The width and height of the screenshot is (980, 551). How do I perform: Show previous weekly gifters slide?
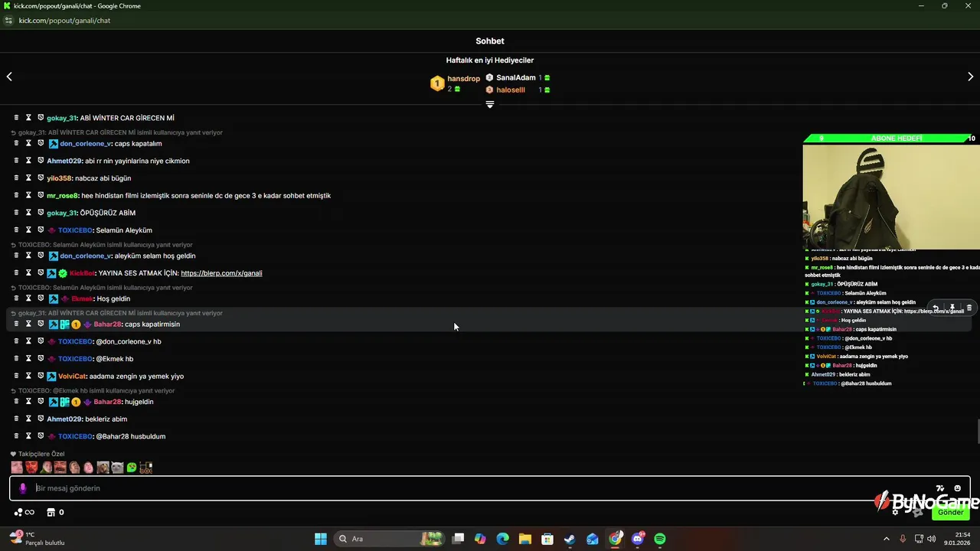tap(9, 77)
